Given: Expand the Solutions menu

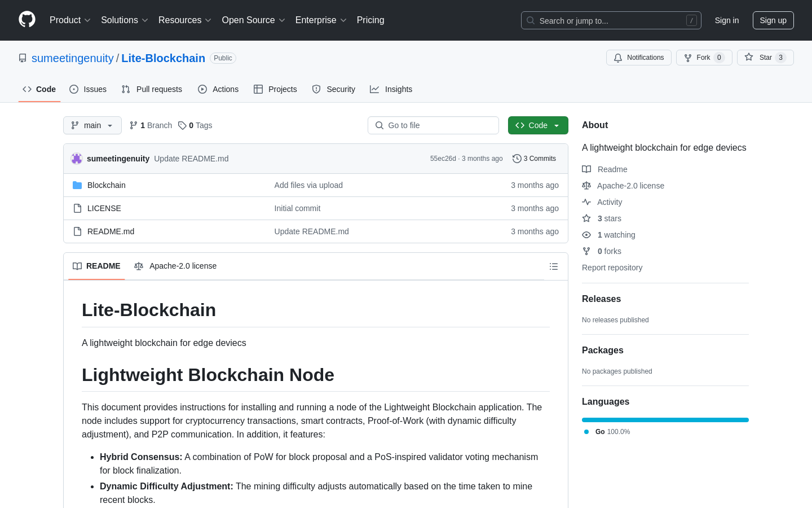Looking at the screenshot, I should (x=125, y=20).
